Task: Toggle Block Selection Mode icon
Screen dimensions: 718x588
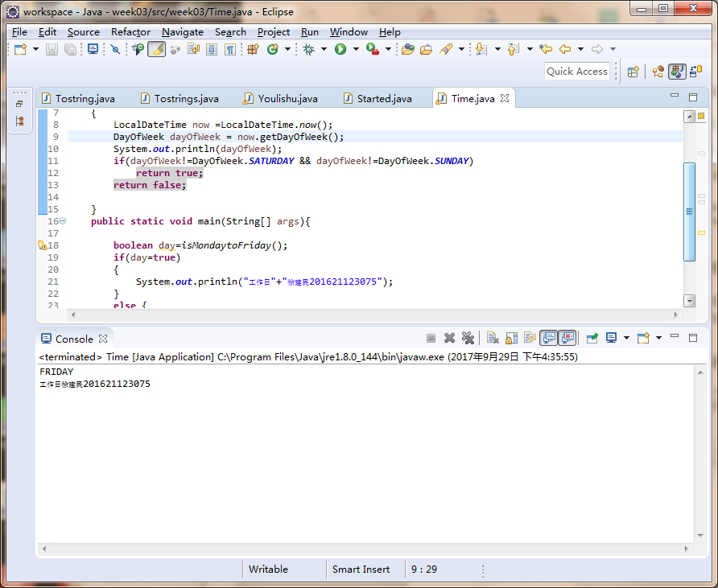Action: pos(212,49)
